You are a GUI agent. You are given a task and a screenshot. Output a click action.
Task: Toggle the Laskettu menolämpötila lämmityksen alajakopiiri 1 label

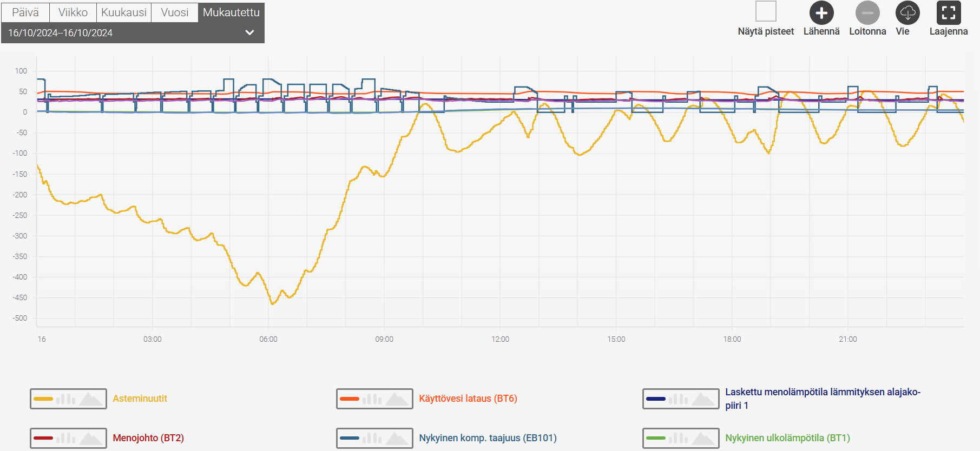[823, 399]
